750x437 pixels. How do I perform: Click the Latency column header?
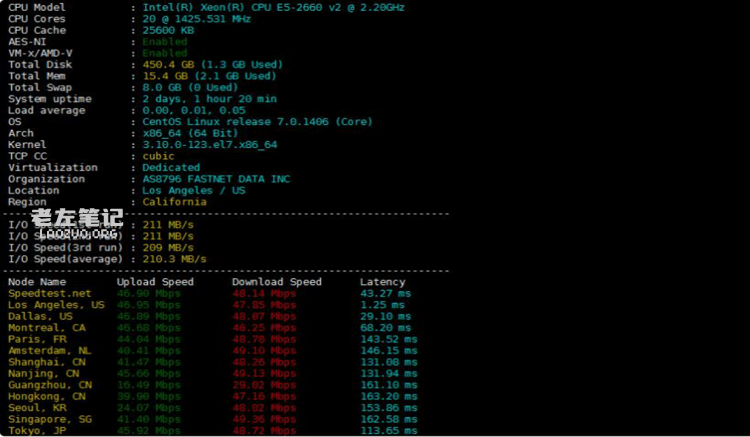(x=382, y=282)
